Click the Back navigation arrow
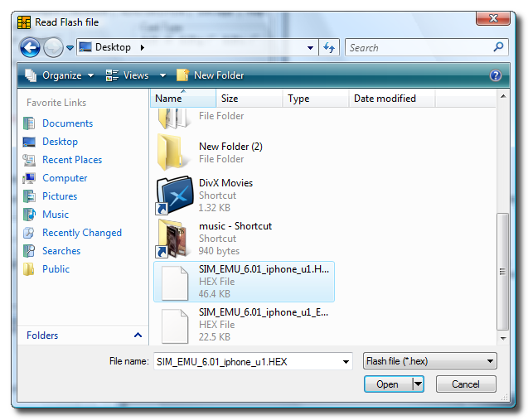528x420 pixels. click(x=30, y=47)
